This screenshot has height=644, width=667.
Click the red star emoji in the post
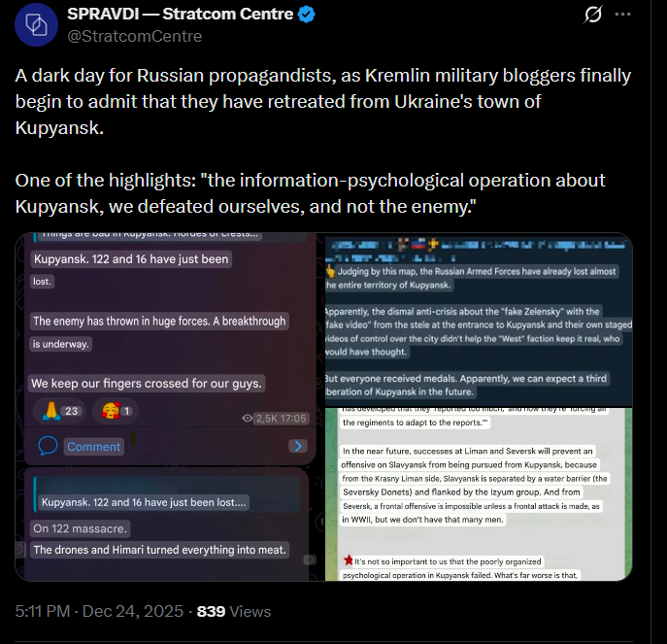click(349, 560)
